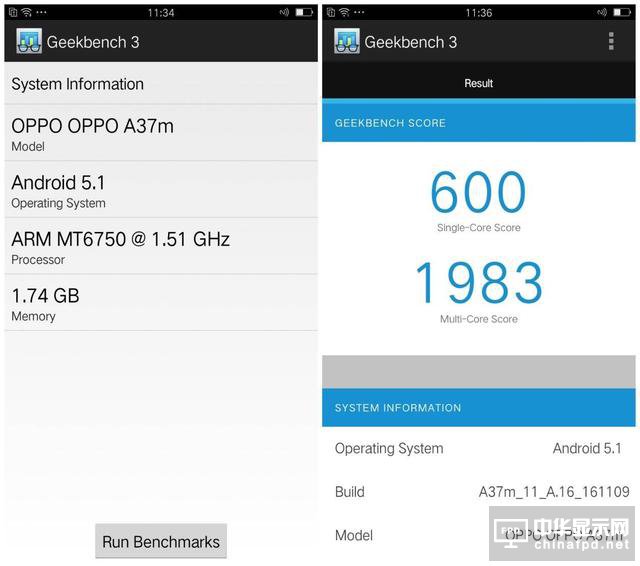This screenshot has width=640, height=566.
Task: Tap the 1983 multi-core score
Action: pyautogui.click(x=478, y=284)
